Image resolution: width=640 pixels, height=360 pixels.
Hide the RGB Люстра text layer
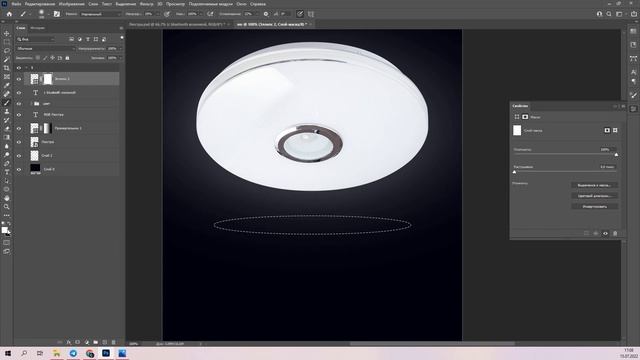click(19, 115)
